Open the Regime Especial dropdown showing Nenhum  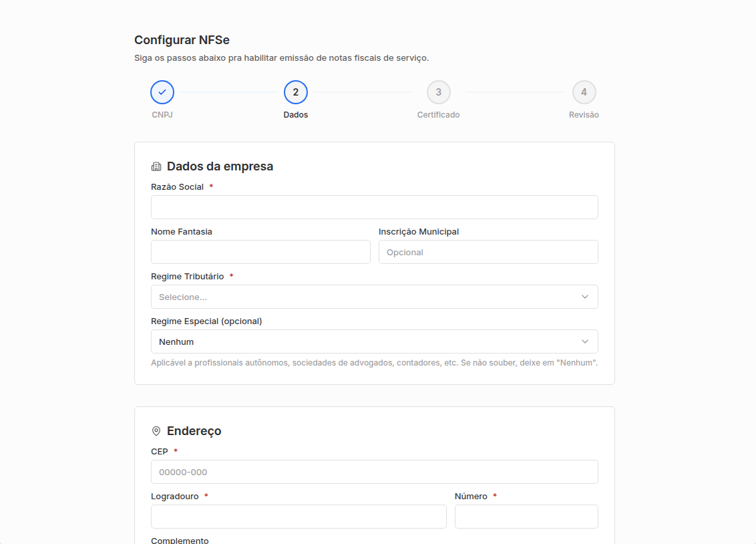375,342
